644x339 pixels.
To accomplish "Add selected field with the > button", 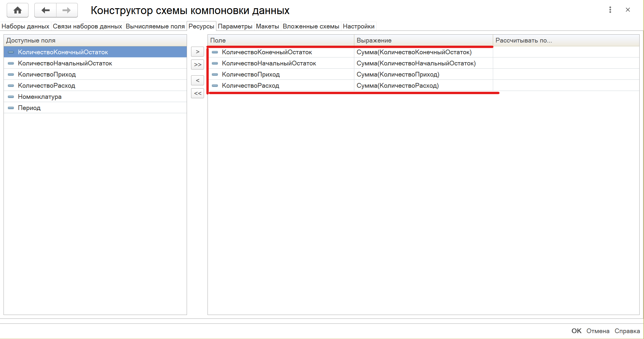I will tap(198, 52).
